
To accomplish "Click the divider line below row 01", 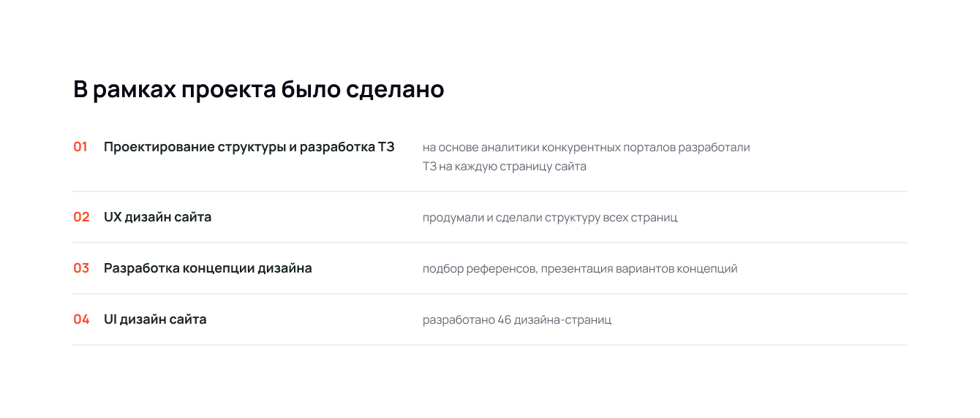I will 490,191.
